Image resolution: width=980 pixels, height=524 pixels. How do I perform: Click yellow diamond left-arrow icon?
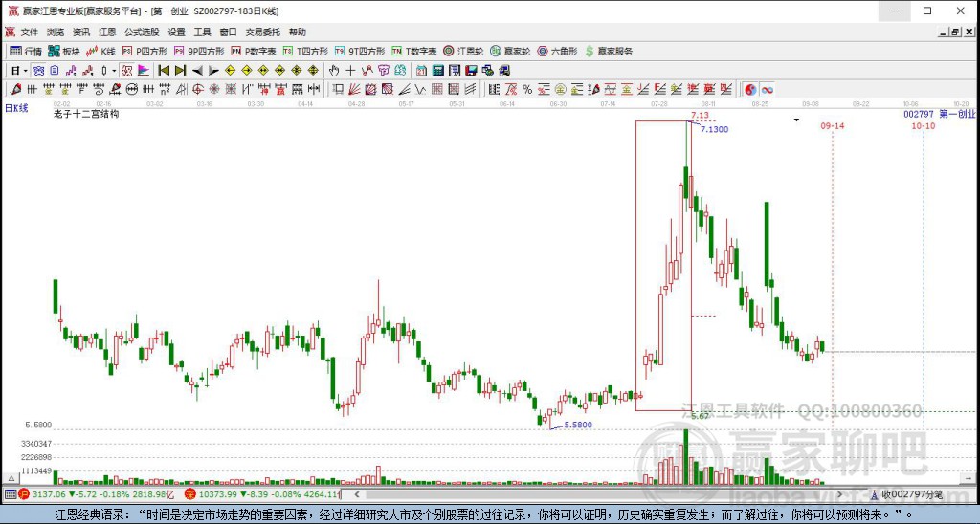[x=230, y=71]
